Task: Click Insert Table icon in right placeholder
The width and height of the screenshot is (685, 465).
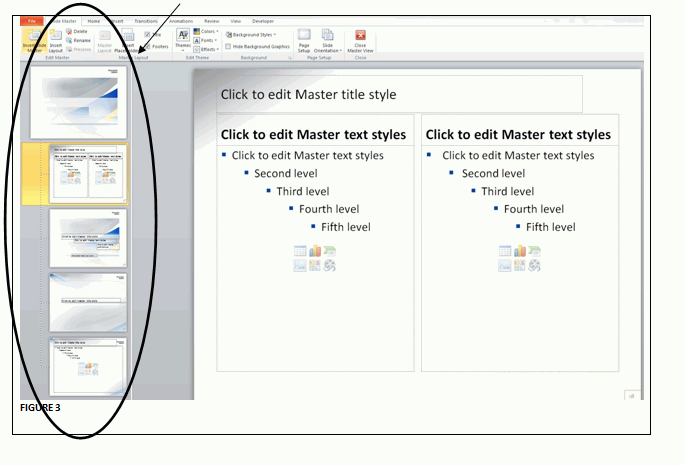Action: click(505, 251)
